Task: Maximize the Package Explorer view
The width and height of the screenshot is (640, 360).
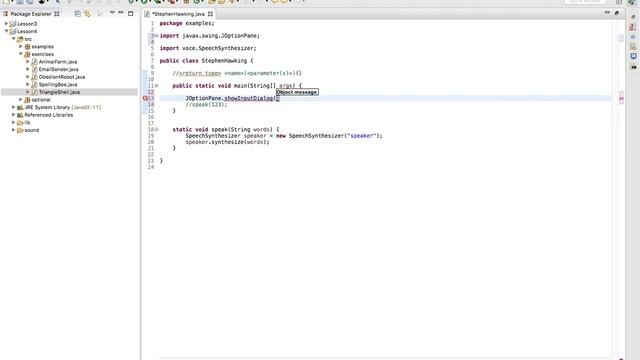Action: (131, 13)
